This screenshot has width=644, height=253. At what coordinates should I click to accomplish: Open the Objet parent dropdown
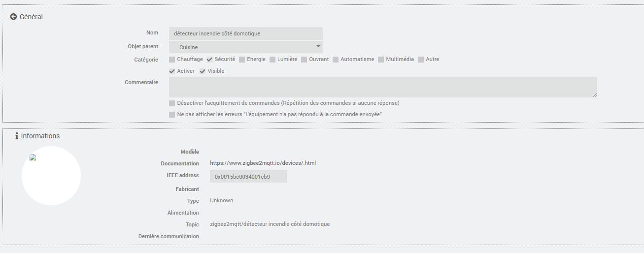click(245, 47)
